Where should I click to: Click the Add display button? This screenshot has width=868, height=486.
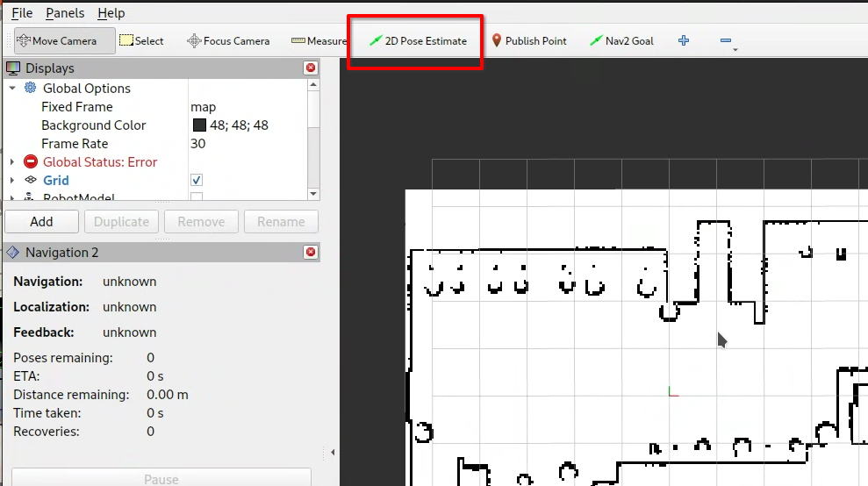coord(41,221)
